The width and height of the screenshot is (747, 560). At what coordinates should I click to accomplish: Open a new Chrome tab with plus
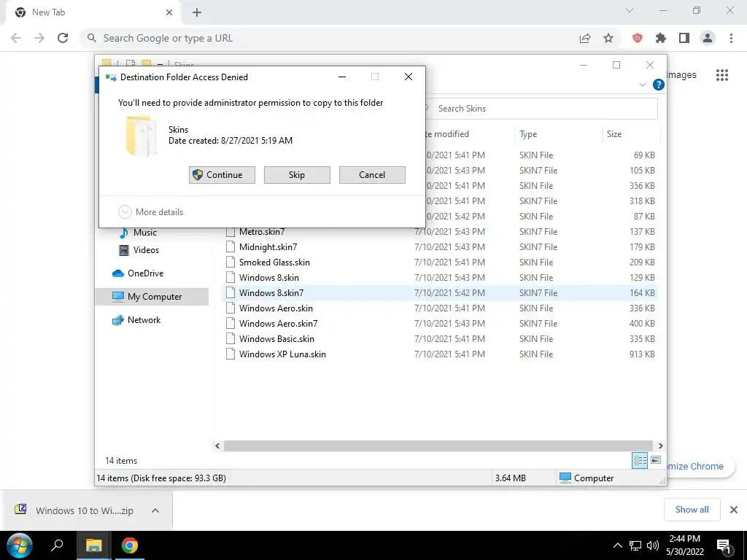[x=197, y=12]
